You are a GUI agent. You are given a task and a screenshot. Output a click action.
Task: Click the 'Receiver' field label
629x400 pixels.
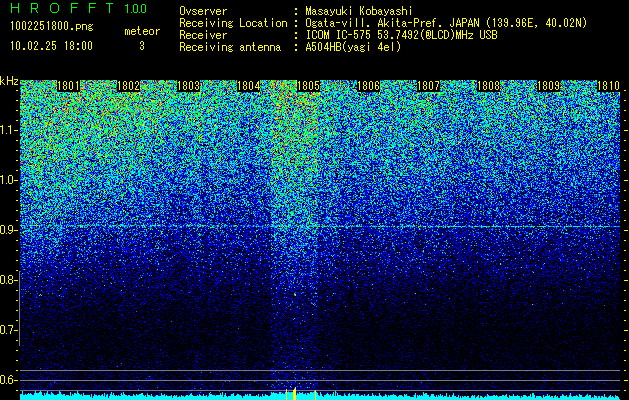click(203, 35)
